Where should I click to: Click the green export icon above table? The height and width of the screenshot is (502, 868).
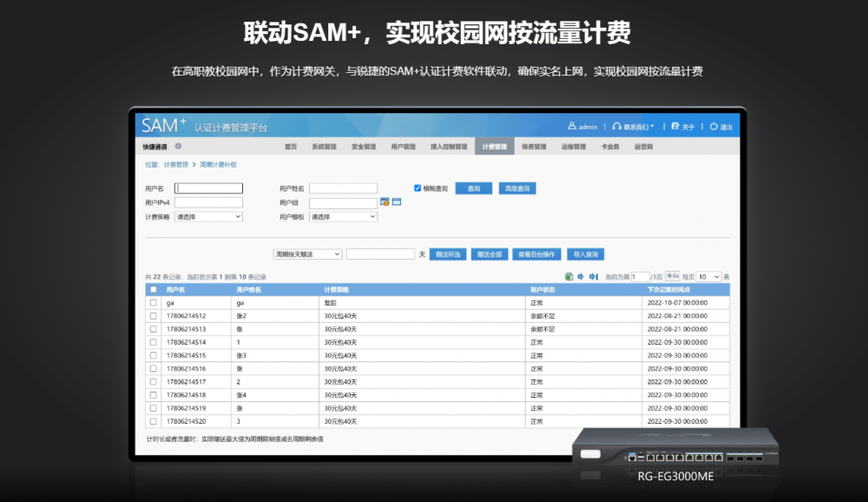point(569,276)
